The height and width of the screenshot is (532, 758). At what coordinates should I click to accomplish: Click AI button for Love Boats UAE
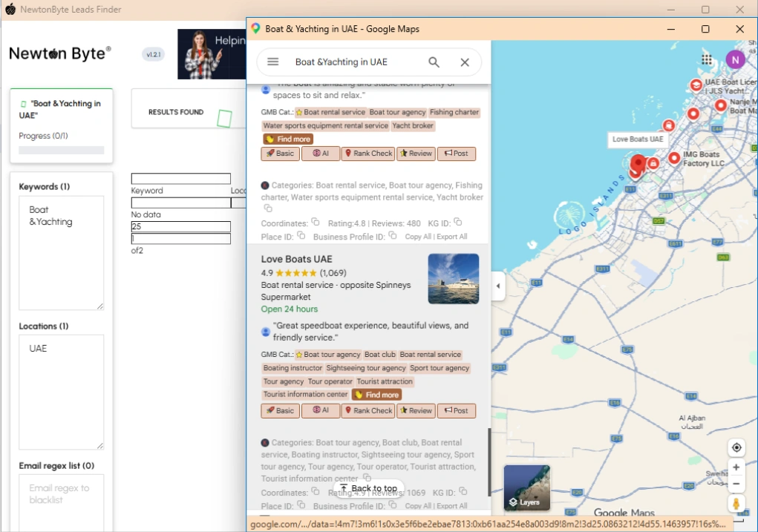tap(321, 411)
